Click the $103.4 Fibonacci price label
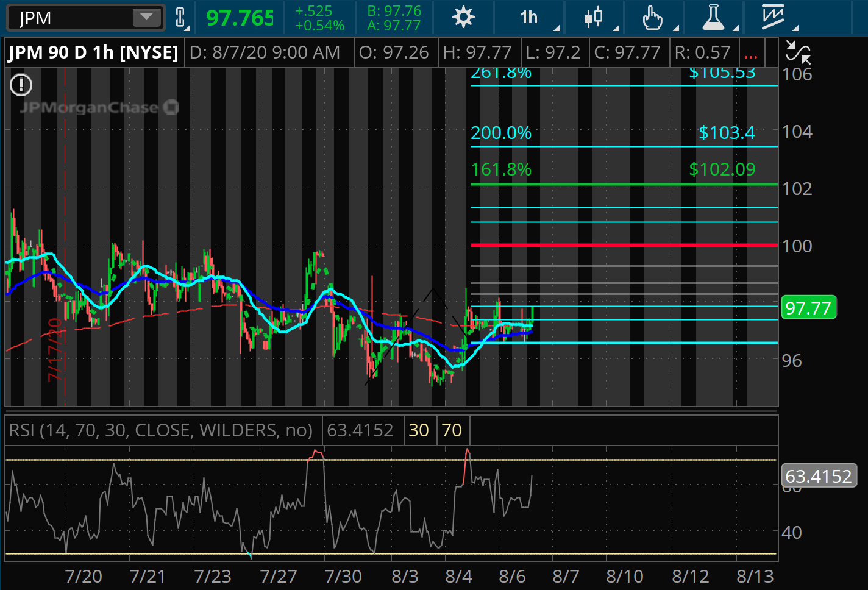The image size is (868, 590). coord(727,133)
